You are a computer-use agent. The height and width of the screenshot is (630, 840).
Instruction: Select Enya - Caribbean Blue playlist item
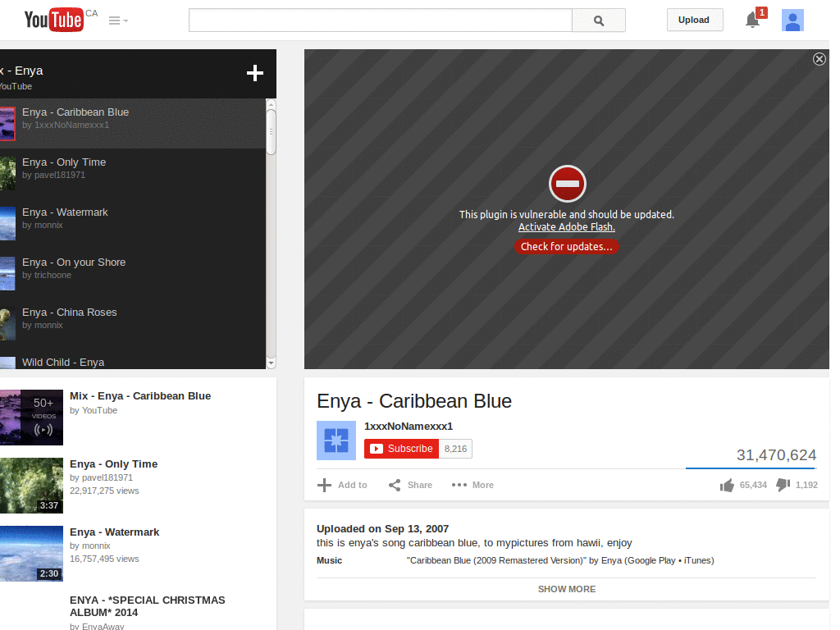132,123
